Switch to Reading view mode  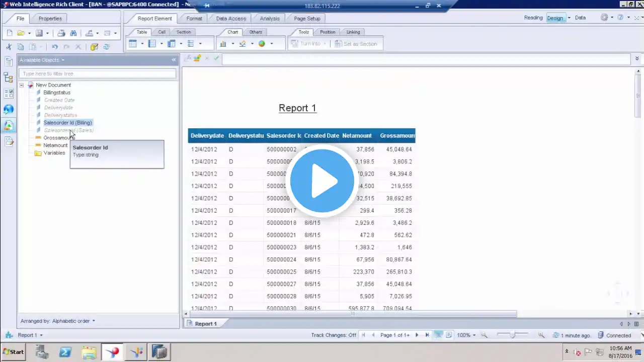[x=533, y=18]
